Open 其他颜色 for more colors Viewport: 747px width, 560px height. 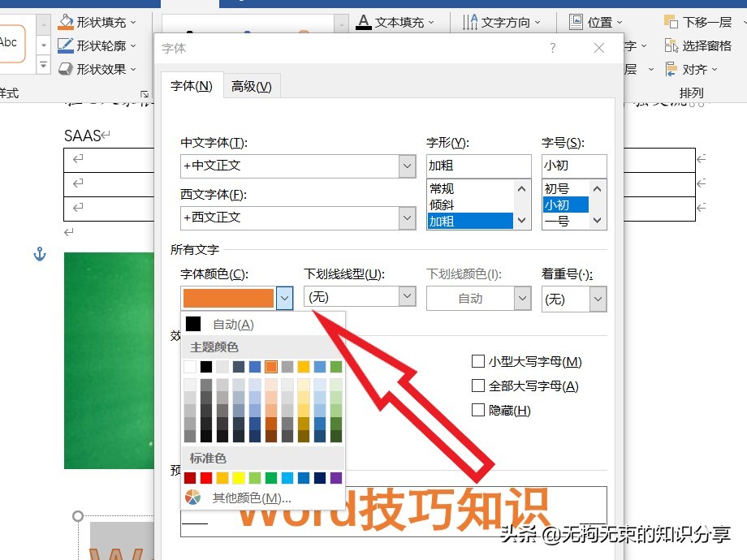click(x=252, y=498)
